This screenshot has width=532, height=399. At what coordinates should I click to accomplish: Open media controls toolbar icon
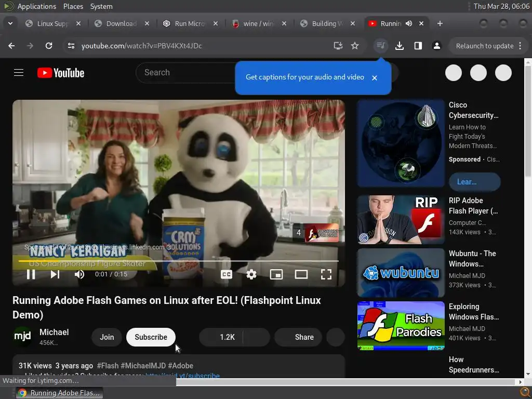[381, 46]
